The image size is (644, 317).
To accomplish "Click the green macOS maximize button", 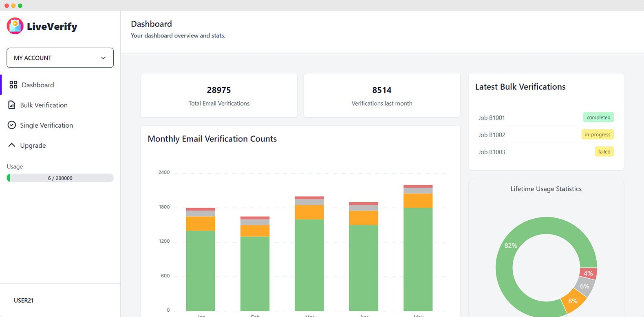I will pyautogui.click(x=20, y=6).
